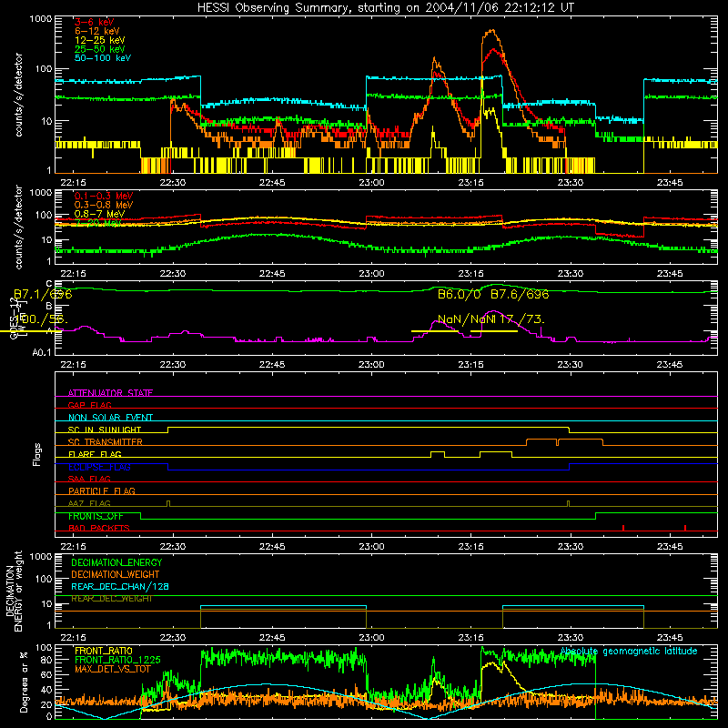Click the SC_TRANSMITTER pulse near 23:25
This screenshot has height=728, width=728.
[541, 441]
